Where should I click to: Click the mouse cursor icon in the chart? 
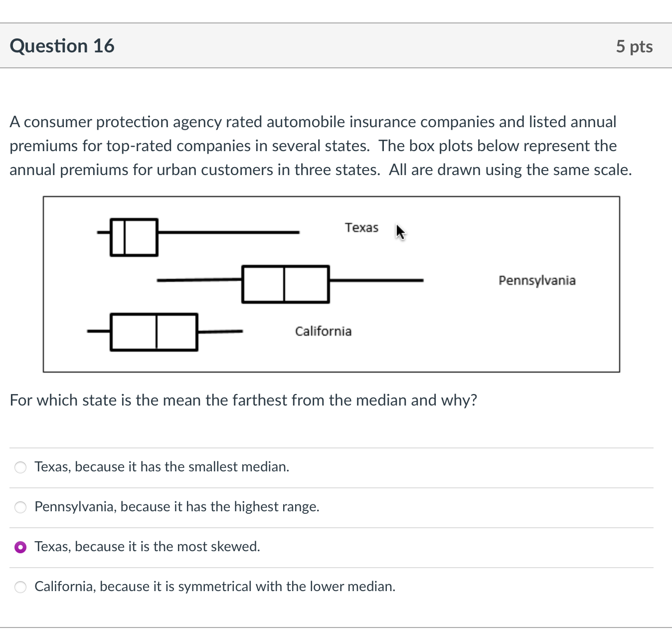pos(400,232)
